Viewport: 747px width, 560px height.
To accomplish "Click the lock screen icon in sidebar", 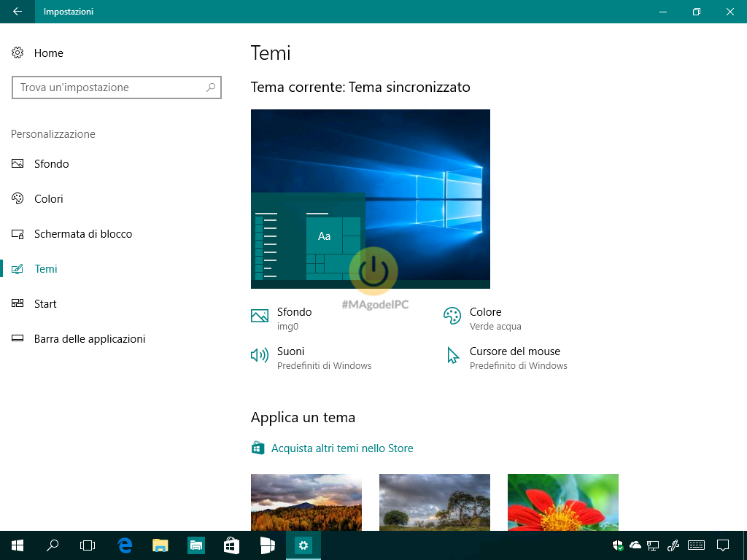I will (18, 234).
